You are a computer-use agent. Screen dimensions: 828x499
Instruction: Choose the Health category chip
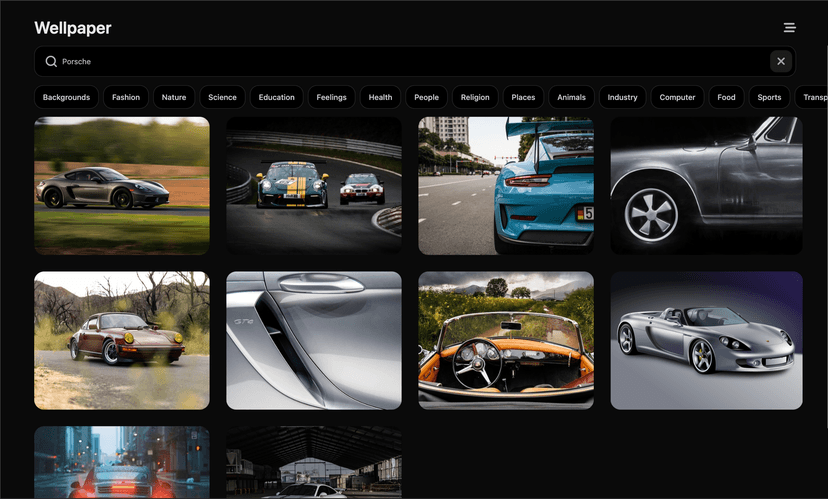pos(380,97)
